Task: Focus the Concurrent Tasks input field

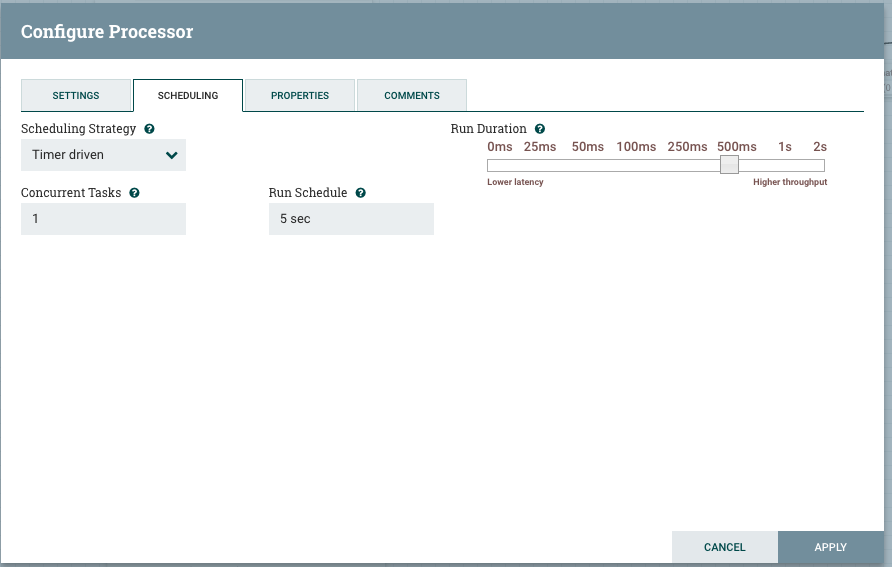Action: point(104,219)
